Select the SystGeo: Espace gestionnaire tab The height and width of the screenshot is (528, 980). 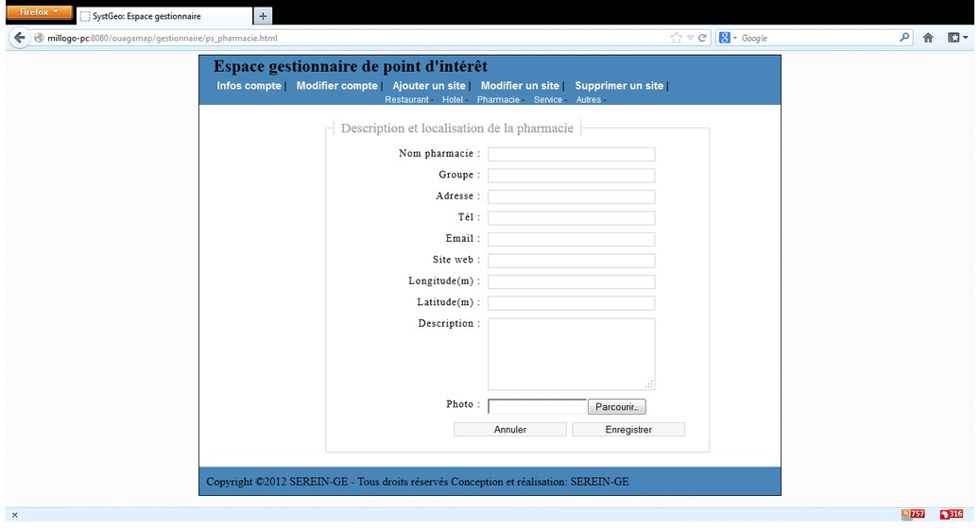164,16
